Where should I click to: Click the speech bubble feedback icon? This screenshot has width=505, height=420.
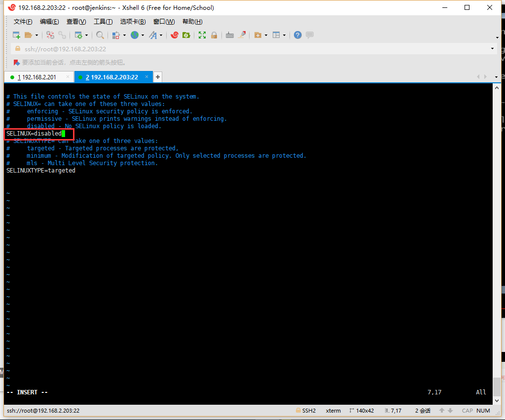click(x=310, y=35)
